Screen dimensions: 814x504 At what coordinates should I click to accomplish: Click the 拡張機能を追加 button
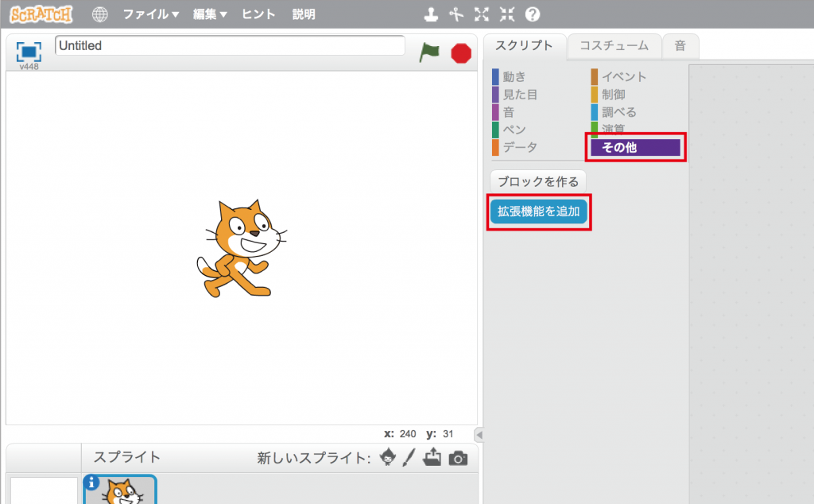point(538,213)
